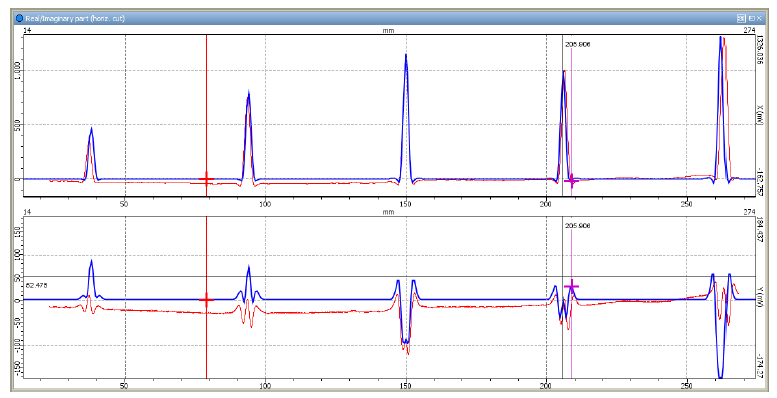Click the Real/Imaginary part (horiz. cut) title
This screenshot has width=777, height=398.
point(75,18)
